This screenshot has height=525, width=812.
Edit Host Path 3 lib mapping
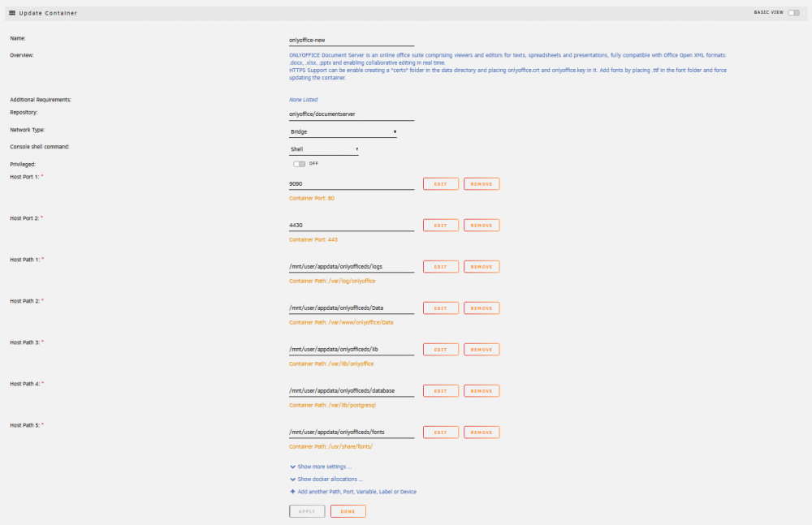tap(441, 350)
